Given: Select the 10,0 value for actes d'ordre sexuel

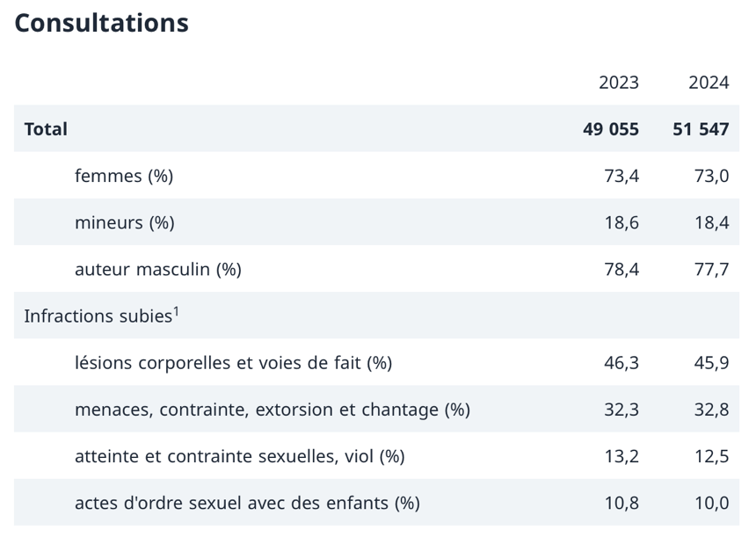Looking at the screenshot, I should [x=711, y=503].
